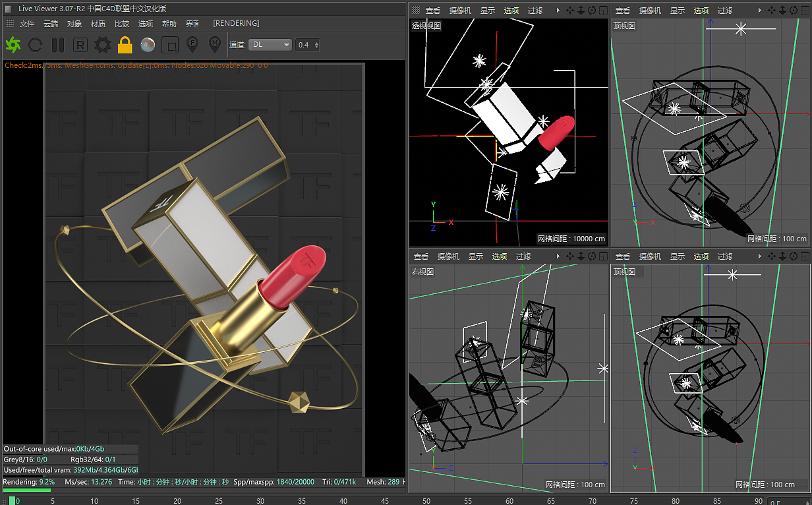Restart the render with the circular arrow icon
812x505 pixels.
tap(35, 45)
